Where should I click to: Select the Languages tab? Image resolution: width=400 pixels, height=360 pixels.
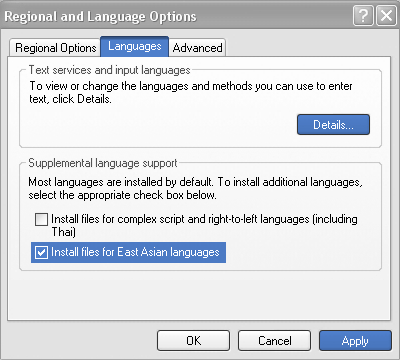point(135,46)
